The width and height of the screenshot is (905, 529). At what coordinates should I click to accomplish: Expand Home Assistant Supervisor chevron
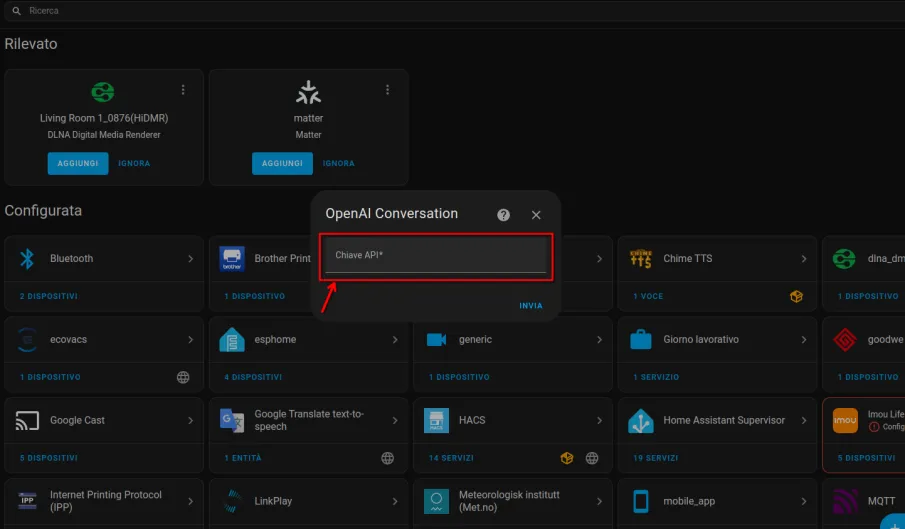coord(804,421)
